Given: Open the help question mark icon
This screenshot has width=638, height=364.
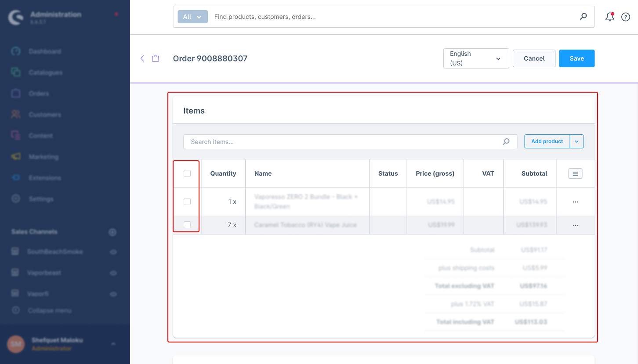Looking at the screenshot, I should tap(625, 17).
